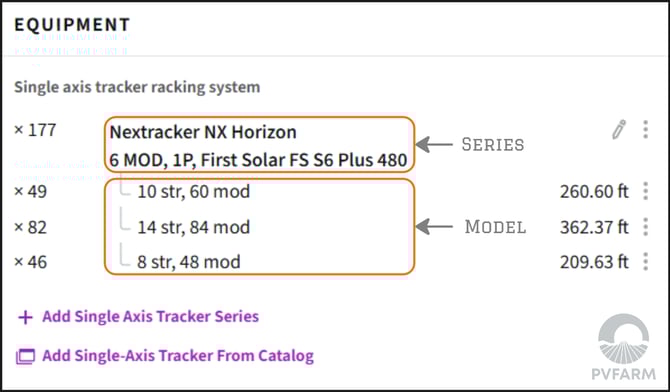The height and width of the screenshot is (392, 670).
Task: Add Single-Axis Tracker From Catalog
Action: [x=178, y=356]
